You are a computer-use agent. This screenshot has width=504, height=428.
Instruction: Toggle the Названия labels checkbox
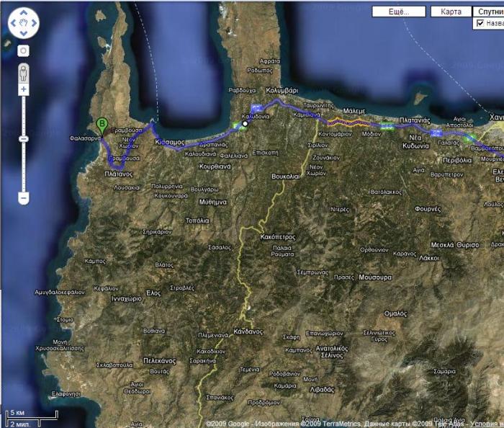(480, 24)
